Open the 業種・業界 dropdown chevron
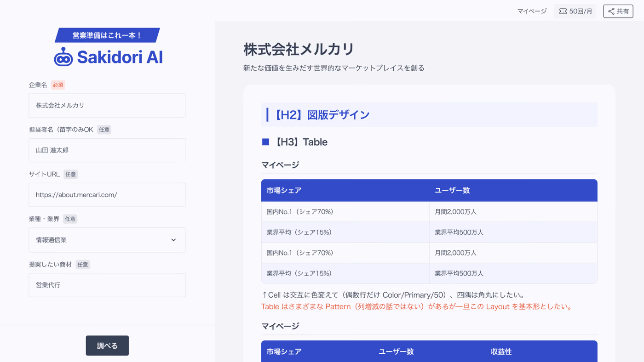Screen dimensions: 644x362 tap(173, 240)
